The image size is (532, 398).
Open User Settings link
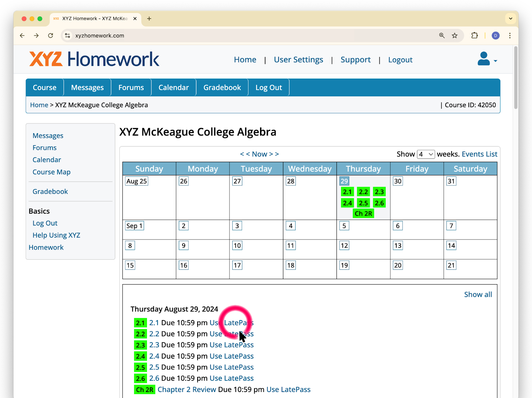coord(299,60)
